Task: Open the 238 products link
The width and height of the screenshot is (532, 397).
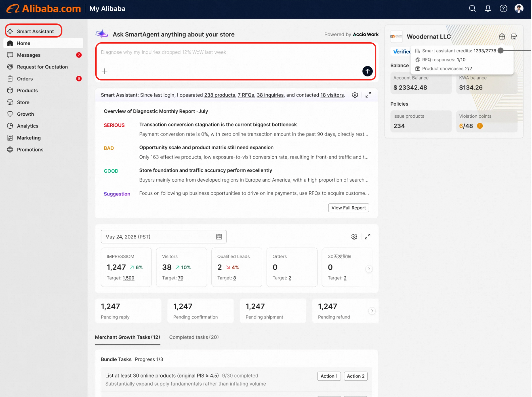Action: click(220, 95)
